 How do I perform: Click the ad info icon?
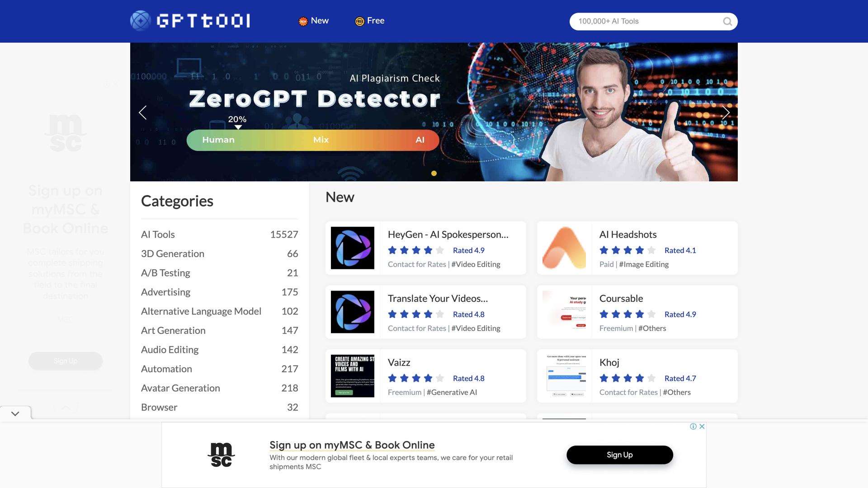click(693, 427)
